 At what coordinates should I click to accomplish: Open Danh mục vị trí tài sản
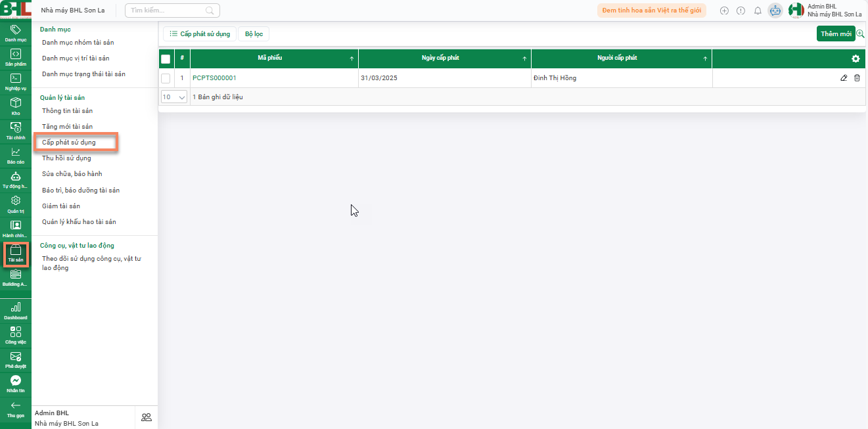76,58
